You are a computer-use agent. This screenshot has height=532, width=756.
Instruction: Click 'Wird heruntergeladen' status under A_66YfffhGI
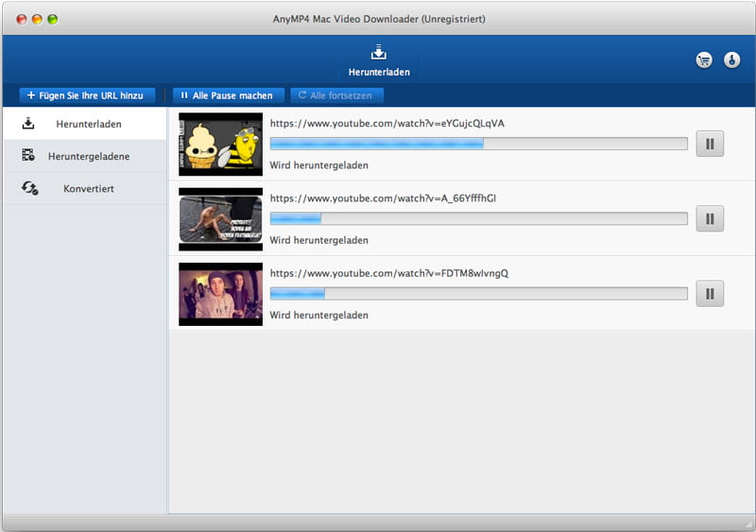[318, 240]
